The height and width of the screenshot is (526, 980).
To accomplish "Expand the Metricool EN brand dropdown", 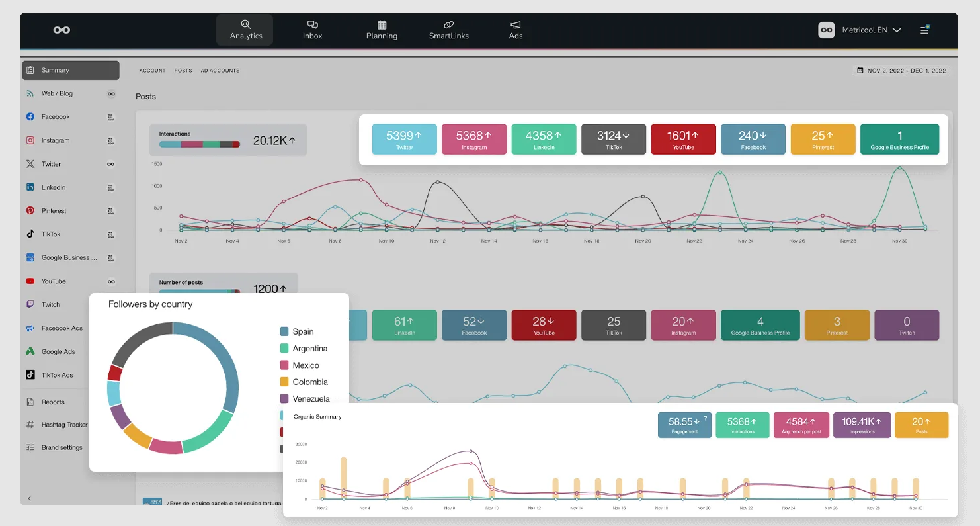I will [x=872, y=30].
